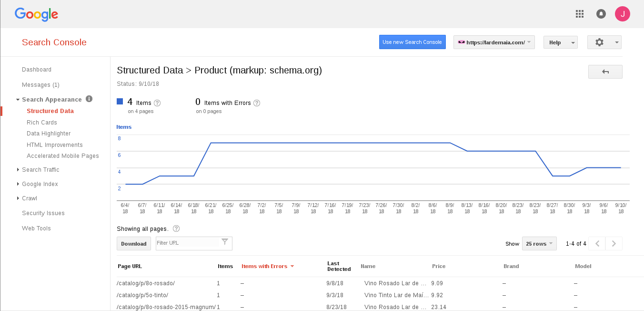The height and width of the screenshot is (311, 644).
Task: Click the Download button
Action: pyautogui.click(x=134, y=244)
